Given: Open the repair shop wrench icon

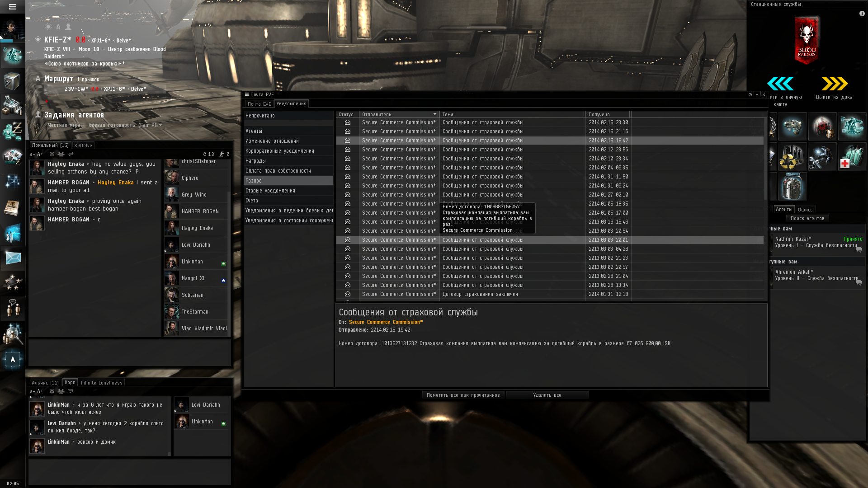Looking at the screenshot, I should tap(822, 157).
